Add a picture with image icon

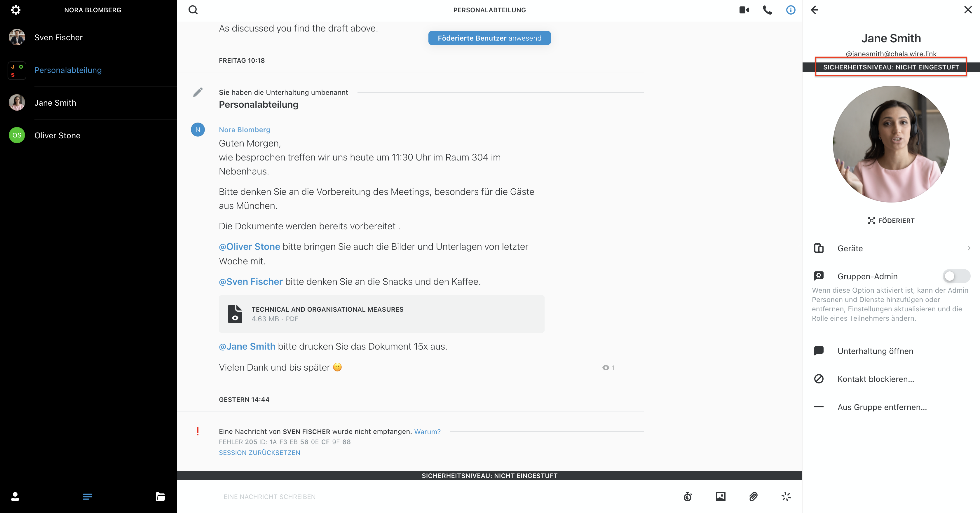pyautogui.click(x=721, y=497)
